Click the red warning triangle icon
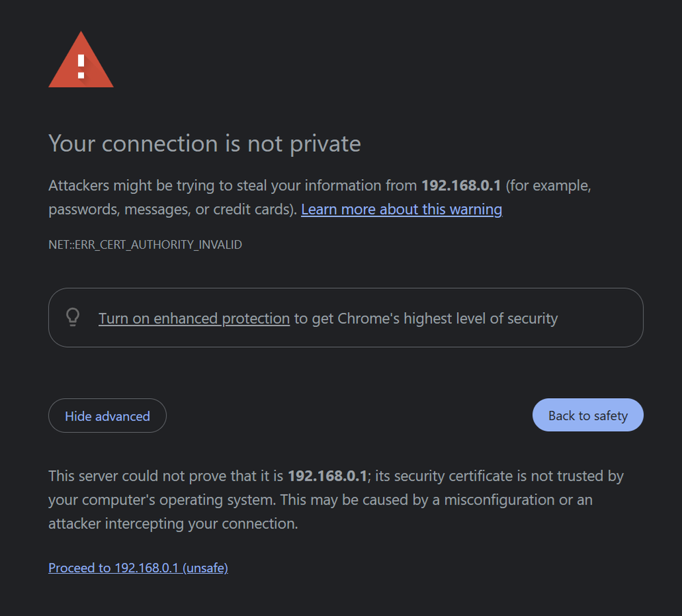This screenshot has width=682, height=616. tap(81, 63)
